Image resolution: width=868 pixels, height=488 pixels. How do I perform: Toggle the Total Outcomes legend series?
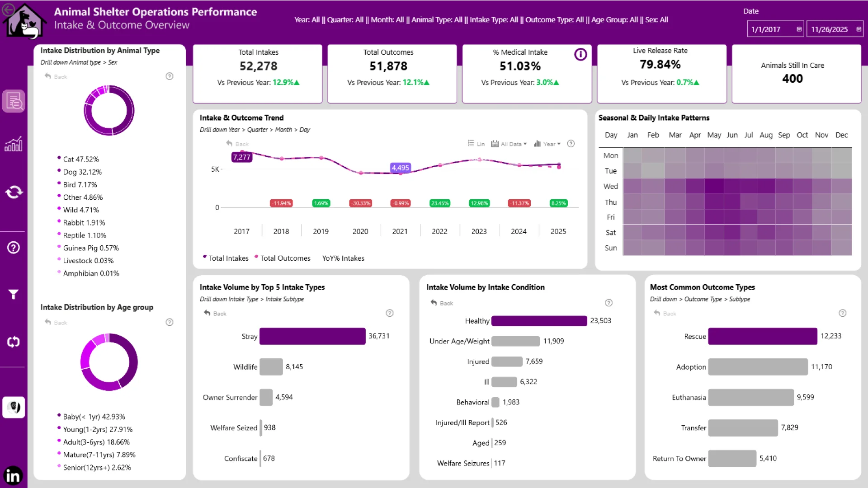tap(283, 258)
